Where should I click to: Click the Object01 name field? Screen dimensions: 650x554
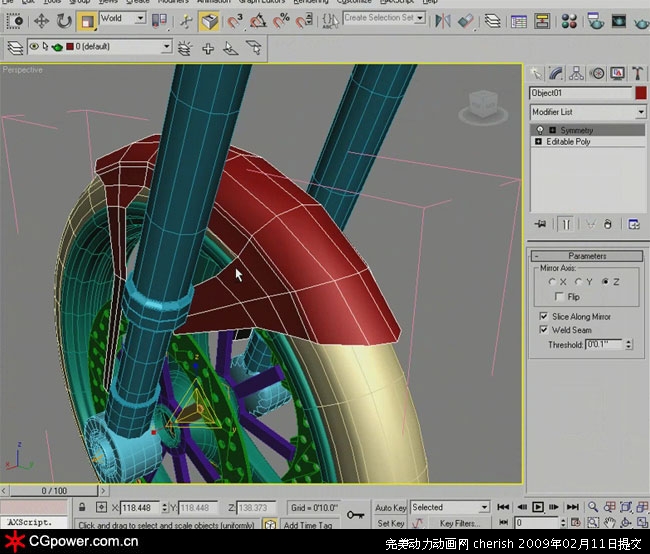pos(580,93)
